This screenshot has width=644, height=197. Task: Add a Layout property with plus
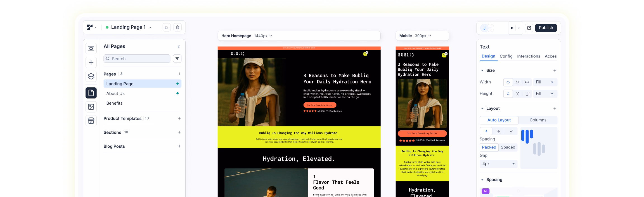point(555,109)
